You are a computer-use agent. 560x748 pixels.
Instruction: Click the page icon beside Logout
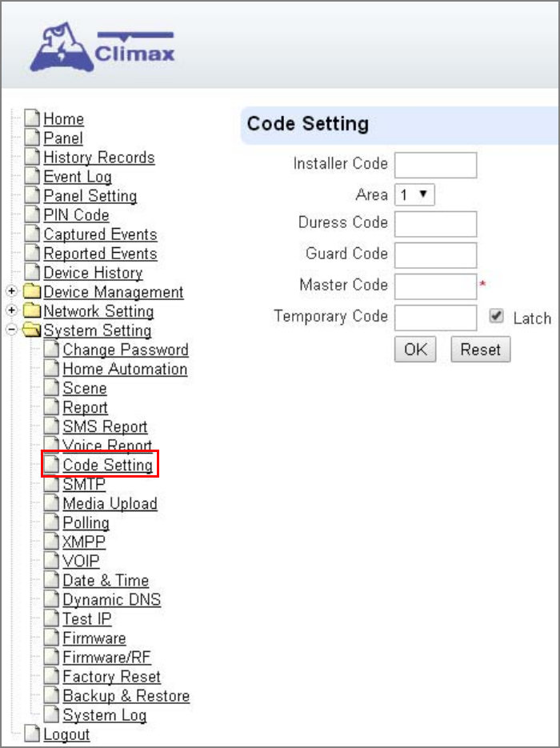click(32, 734)
